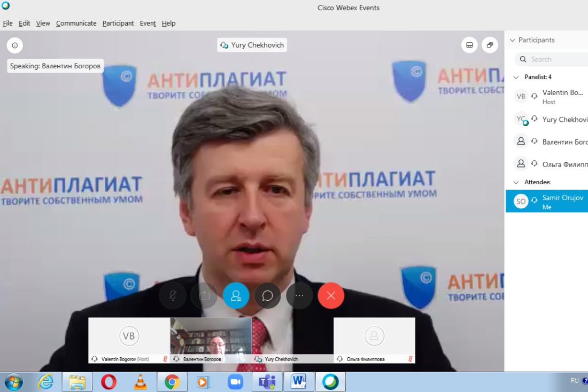Collapse the Panelist: 4 group
The image size is (588, 392).
click(x=516, y=77)
